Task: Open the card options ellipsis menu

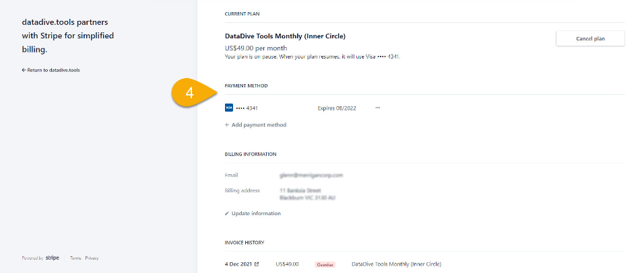Action: 377,108
